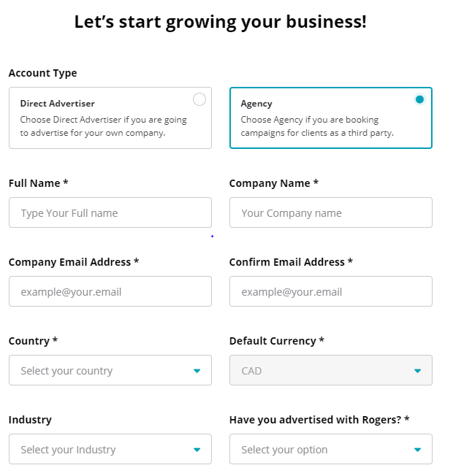Image resolution: width=453 pixels, height=476 pixels.
Task: Open the Select your country dropdown
Action: 102,370
